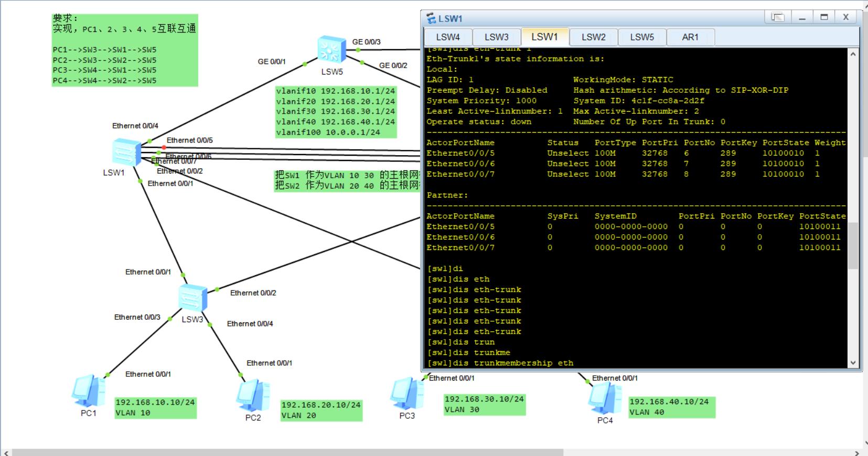Click the restore-view button in LSW1 title bar
Screen dimensions: 868x456
(778, 17)
